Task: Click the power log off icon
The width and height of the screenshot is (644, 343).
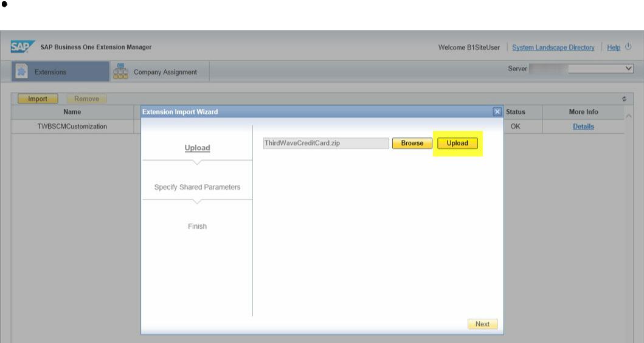Action: [x=628, y=46]
